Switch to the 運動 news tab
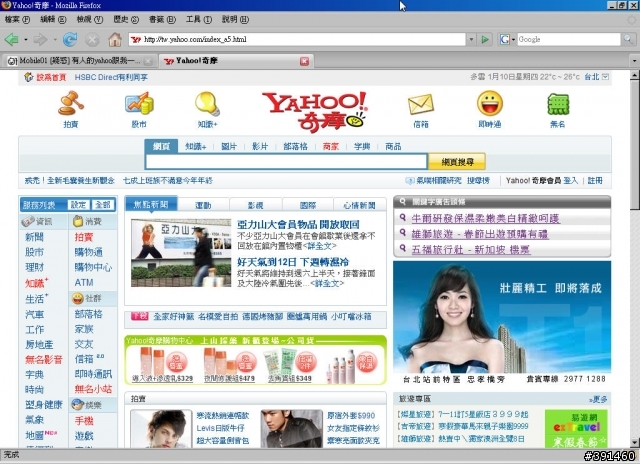This screenshot has height=464, width=640. point(203,205)
